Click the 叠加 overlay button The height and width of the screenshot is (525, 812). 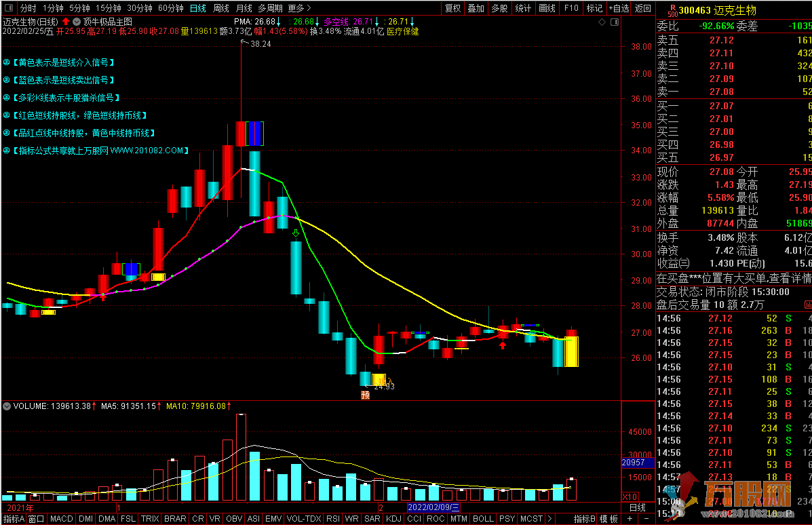pos(476,8)
